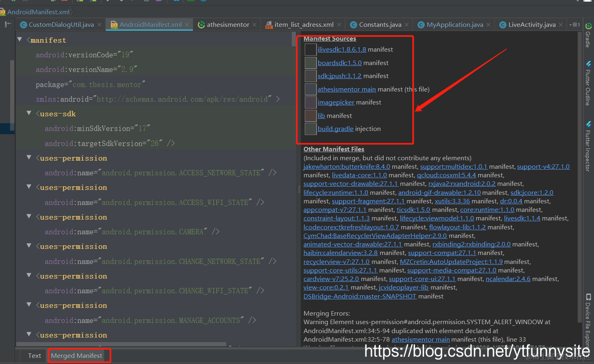Open athesismentor main link in Manifest Sources

click(x=347, y=89)
